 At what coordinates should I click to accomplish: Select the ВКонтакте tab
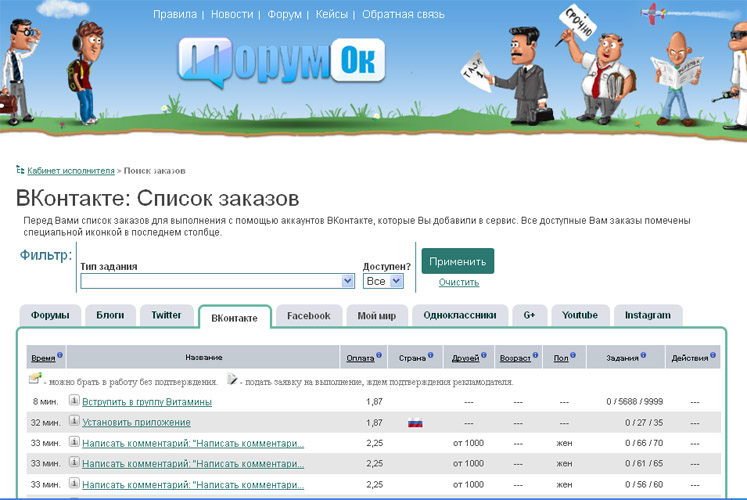pos(234,318)
